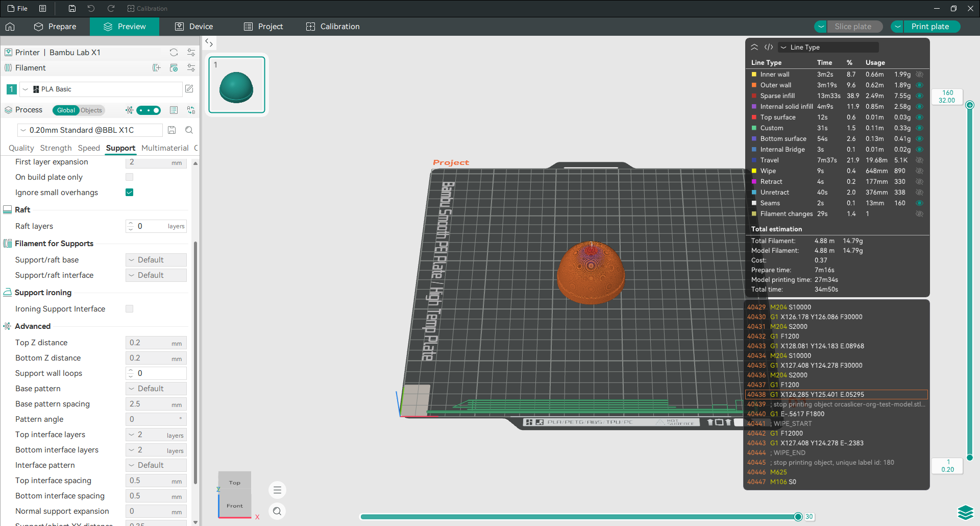
Task: Click the AMS filament sync icon
Action: (x=174, y=67)
